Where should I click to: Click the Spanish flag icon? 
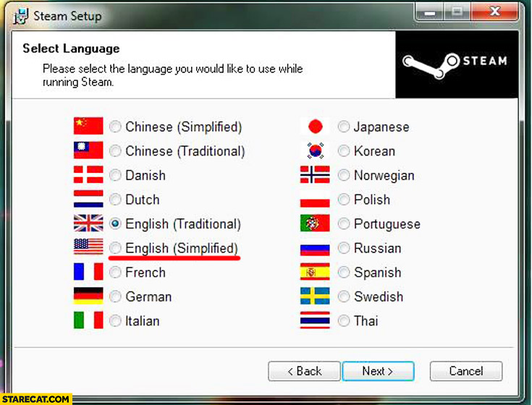[x=315, y=271]
